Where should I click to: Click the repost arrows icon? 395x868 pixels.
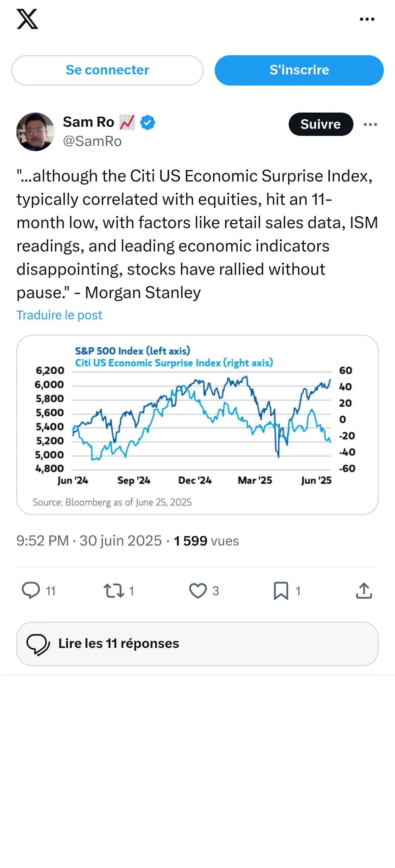coord(113,590)
